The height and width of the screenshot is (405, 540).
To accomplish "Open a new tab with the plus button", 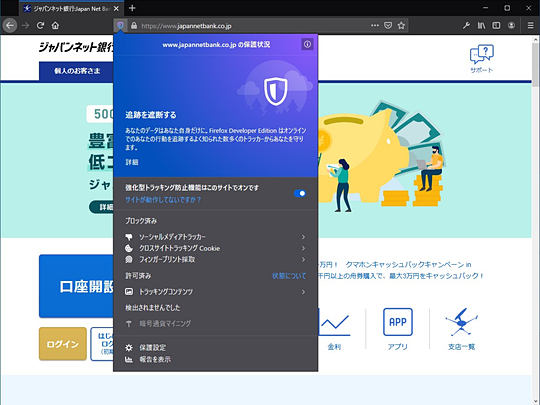I will pos(132,8).
